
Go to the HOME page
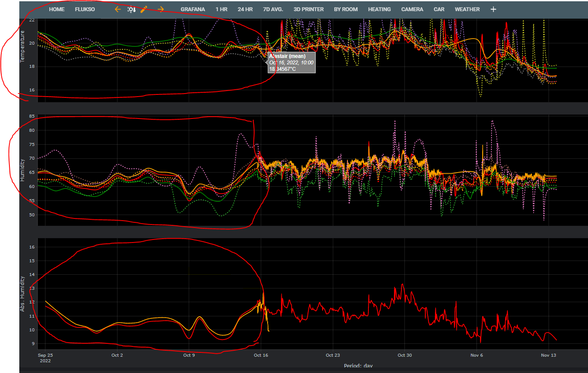[57, 9]
